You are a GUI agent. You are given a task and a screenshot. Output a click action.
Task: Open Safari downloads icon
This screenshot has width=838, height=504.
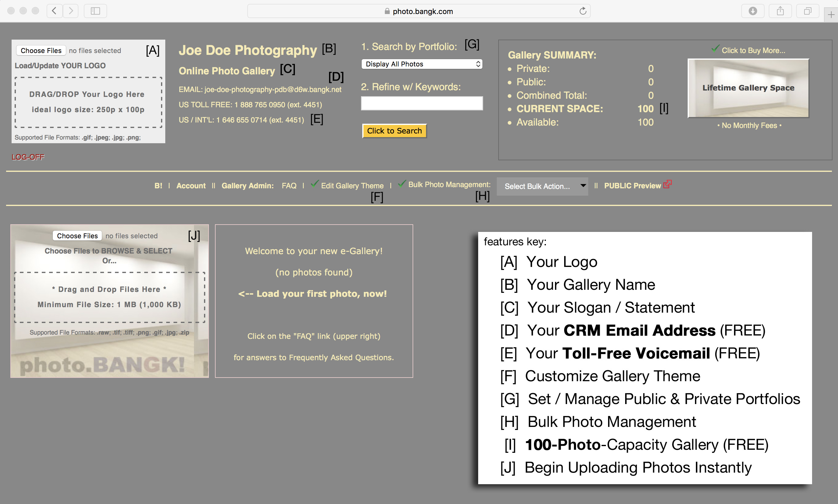tap(753, 11)
